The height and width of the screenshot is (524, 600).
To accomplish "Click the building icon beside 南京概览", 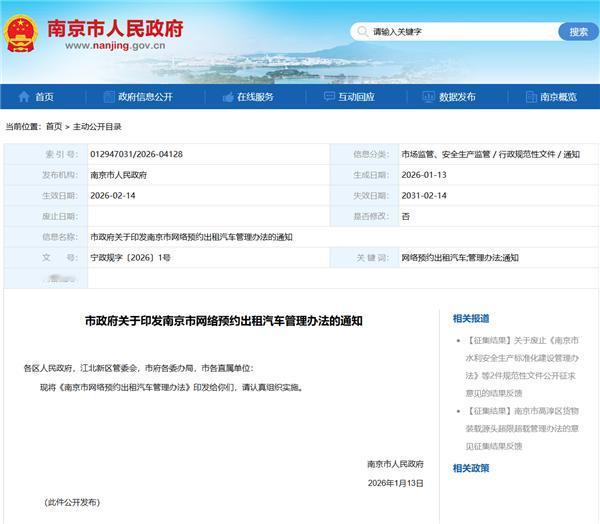I will [x=531, y=97].
